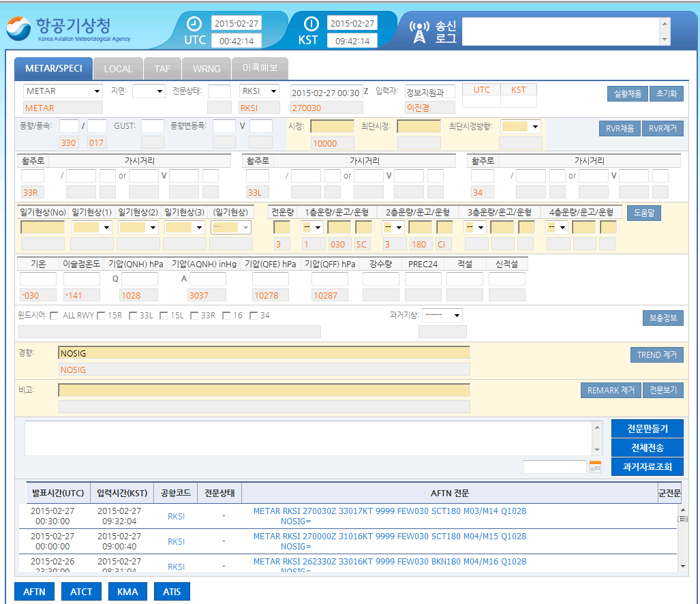Tick the 15L wind shear checkbox
Viewport: 700px width, 604px height.
(x=164, y=316)
